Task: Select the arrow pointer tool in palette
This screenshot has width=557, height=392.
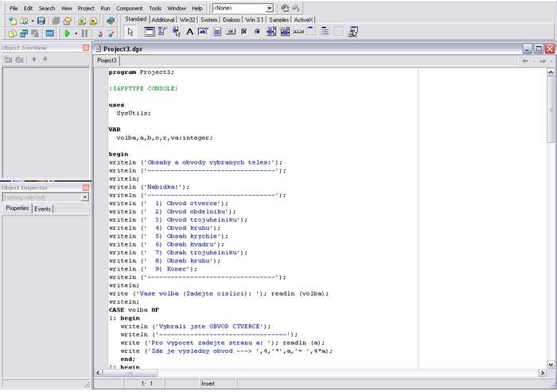Action: click(130, 32)
